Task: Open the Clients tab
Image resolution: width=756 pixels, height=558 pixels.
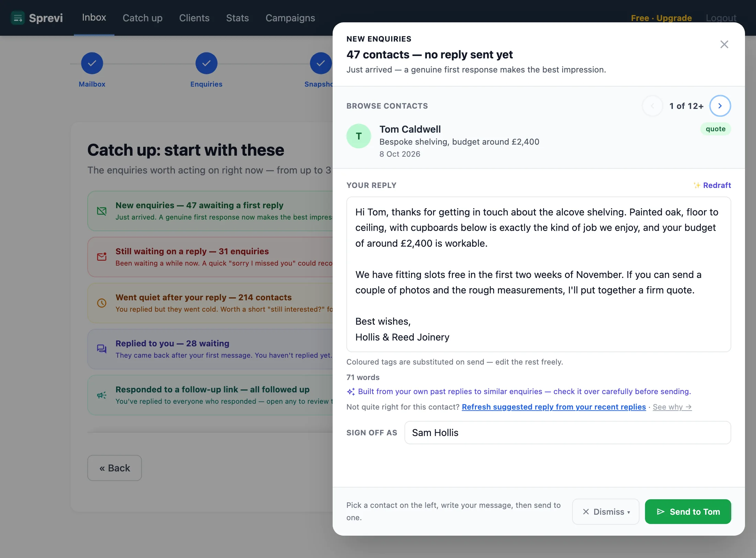Action: pos(194,18)
